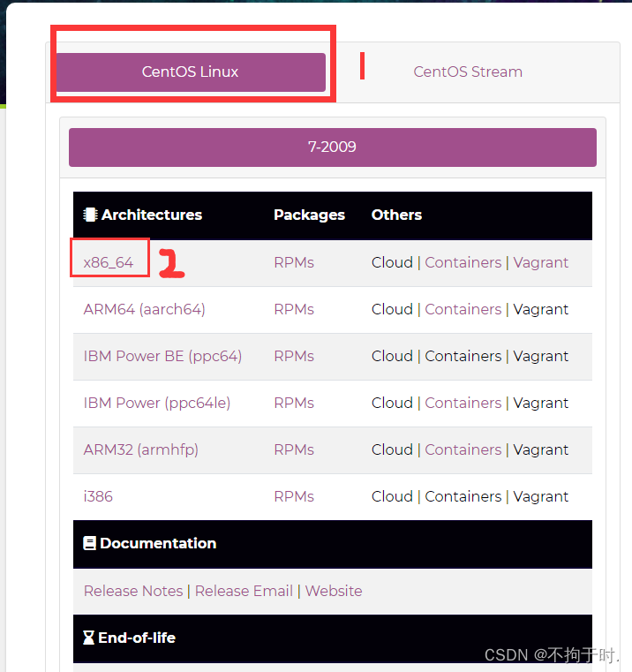Image resolution: width=632 pixels, height=672 pixels.
Task: Open the Website documentation link
Action: 334,591
